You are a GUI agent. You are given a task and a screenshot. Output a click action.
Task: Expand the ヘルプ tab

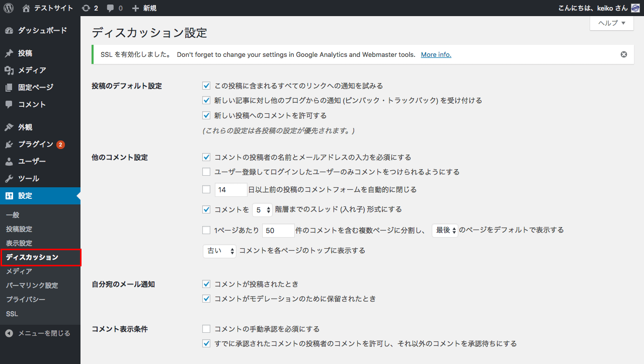(612, 23)
